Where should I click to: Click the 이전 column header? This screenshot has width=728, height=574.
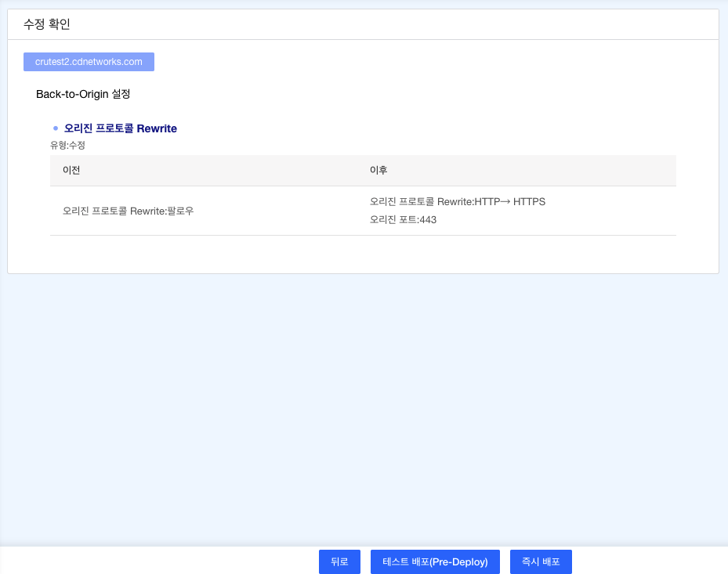pyautogui.click(x=69, y=170)
